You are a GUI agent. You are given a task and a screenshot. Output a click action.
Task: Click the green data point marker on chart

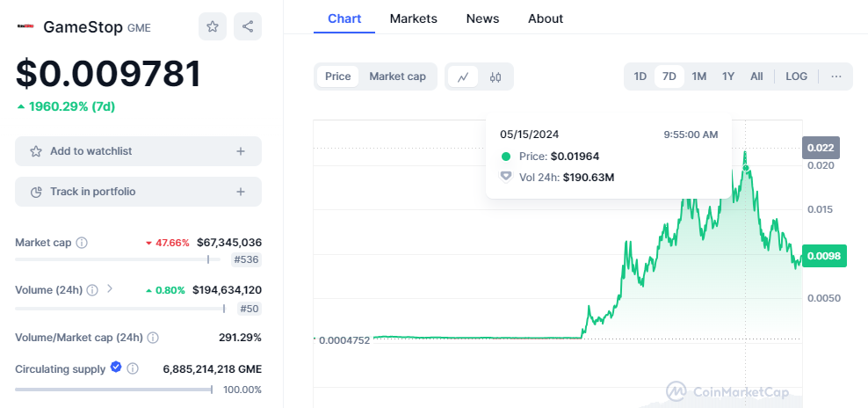coord(746,168)
